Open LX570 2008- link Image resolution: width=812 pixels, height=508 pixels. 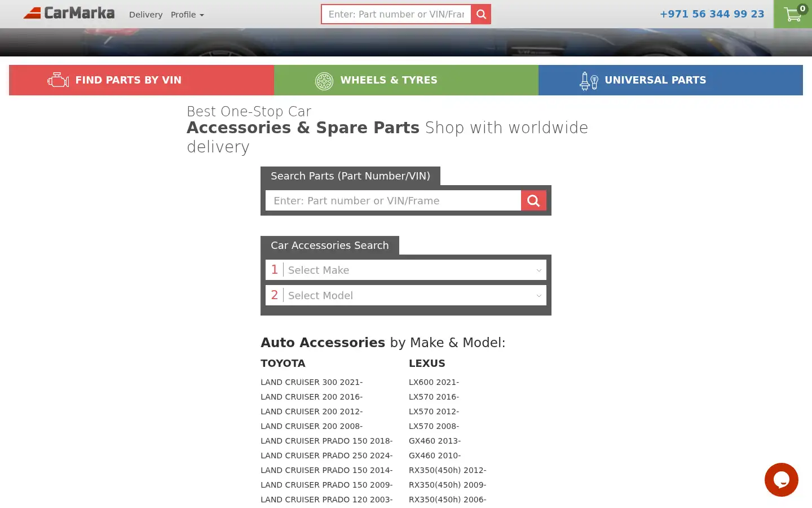(434, 426)
